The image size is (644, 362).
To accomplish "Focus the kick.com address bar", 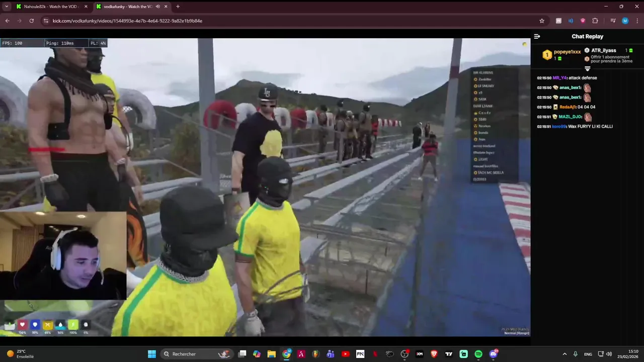I will pyautogui.click(x=292, y=21).
